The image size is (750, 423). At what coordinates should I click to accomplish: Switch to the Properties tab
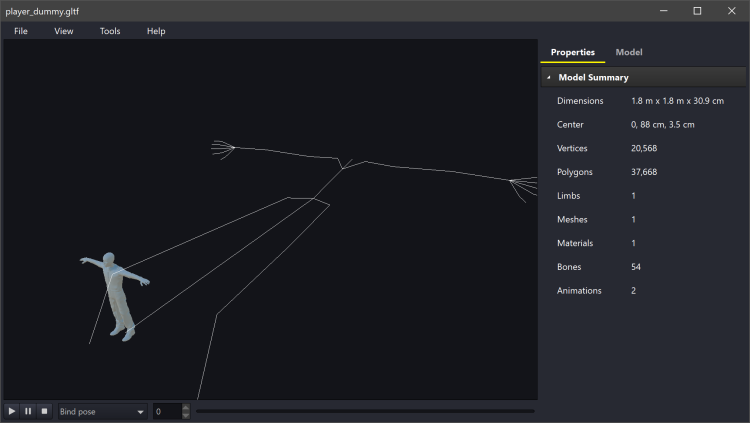pos(573,52)
